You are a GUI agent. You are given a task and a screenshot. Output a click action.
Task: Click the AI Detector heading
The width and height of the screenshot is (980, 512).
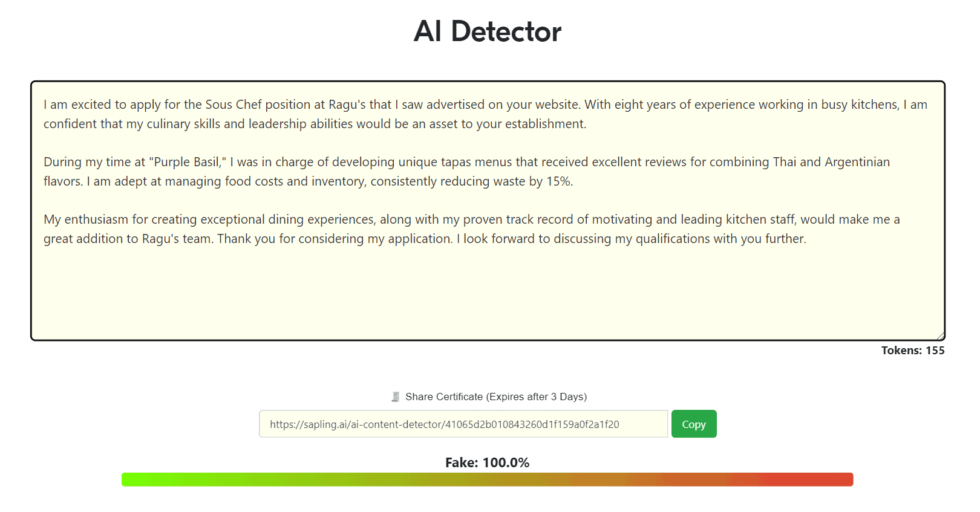(488, 31)
